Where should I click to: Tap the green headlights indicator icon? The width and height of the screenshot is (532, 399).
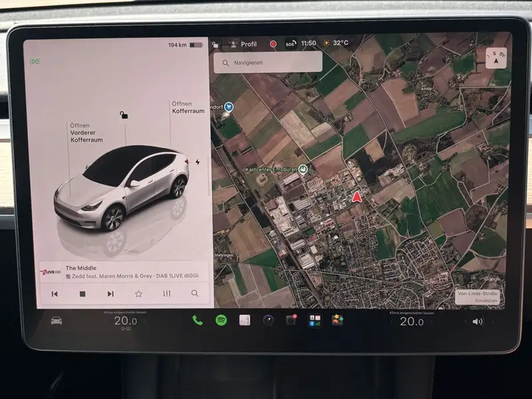coord(35,61)
